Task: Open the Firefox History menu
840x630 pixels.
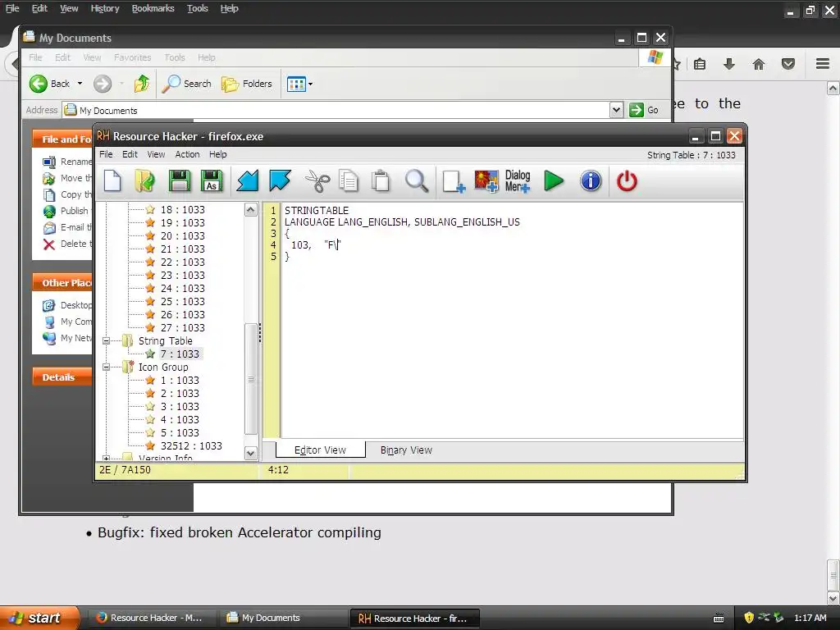Action: pyautogui.click(x=104, y=8)
